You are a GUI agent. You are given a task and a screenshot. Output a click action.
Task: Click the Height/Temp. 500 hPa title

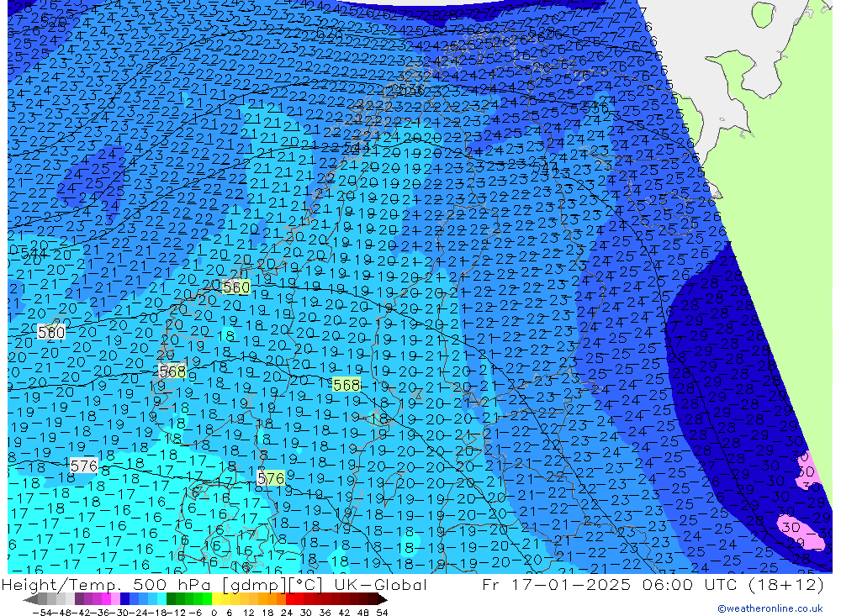coord(107,584)
